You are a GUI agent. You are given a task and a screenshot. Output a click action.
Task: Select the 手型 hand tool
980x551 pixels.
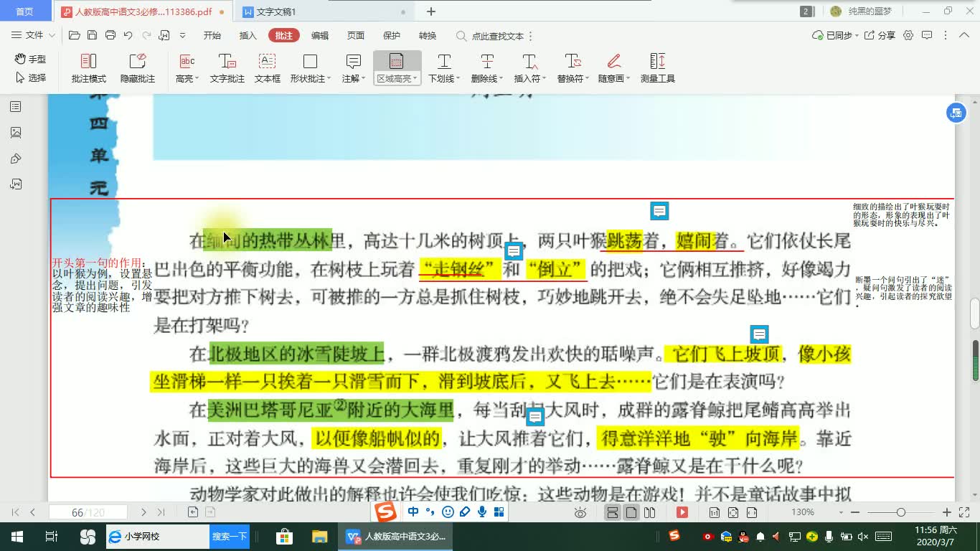[30, 59]
